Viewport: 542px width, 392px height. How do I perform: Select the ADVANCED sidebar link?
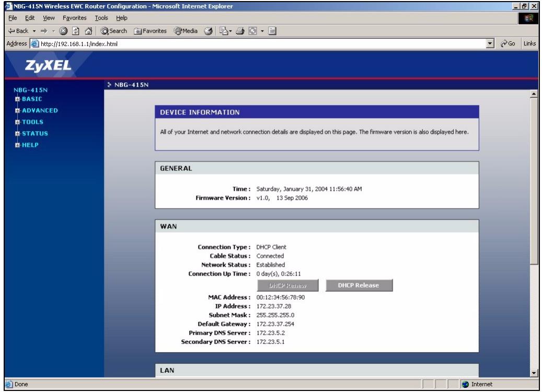pos(40,110)
